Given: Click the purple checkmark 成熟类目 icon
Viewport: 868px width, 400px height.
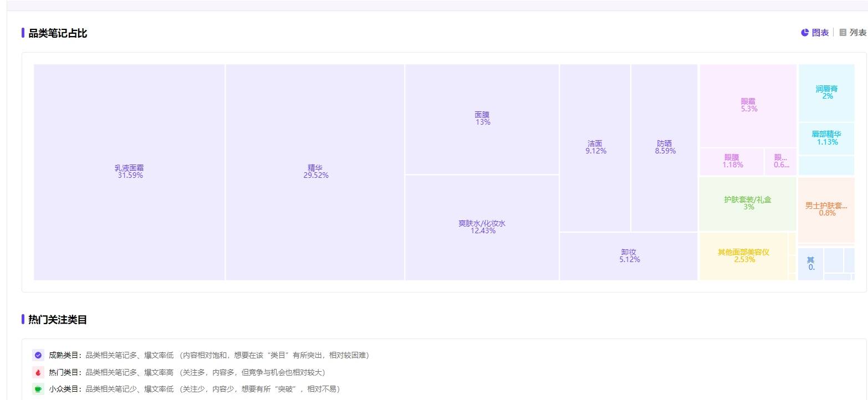Looking at the screenshot, I should [38, 355].
